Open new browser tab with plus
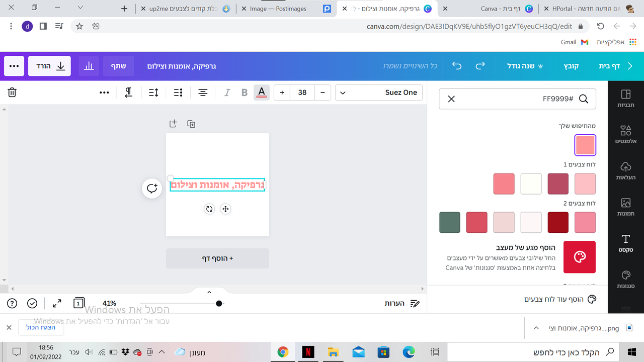This screenshot has height=362, width=644. (125, 9)
